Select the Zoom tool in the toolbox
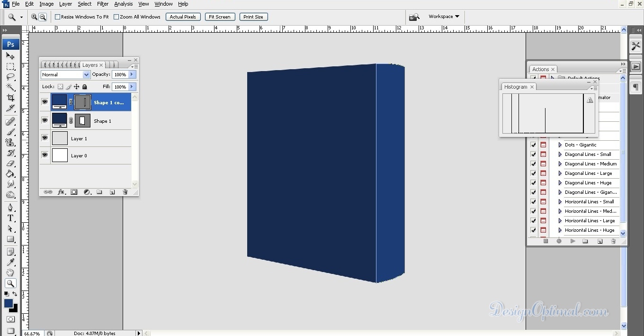Image resolution: width=644 pixels, height=336 pixels. point(10,283)
